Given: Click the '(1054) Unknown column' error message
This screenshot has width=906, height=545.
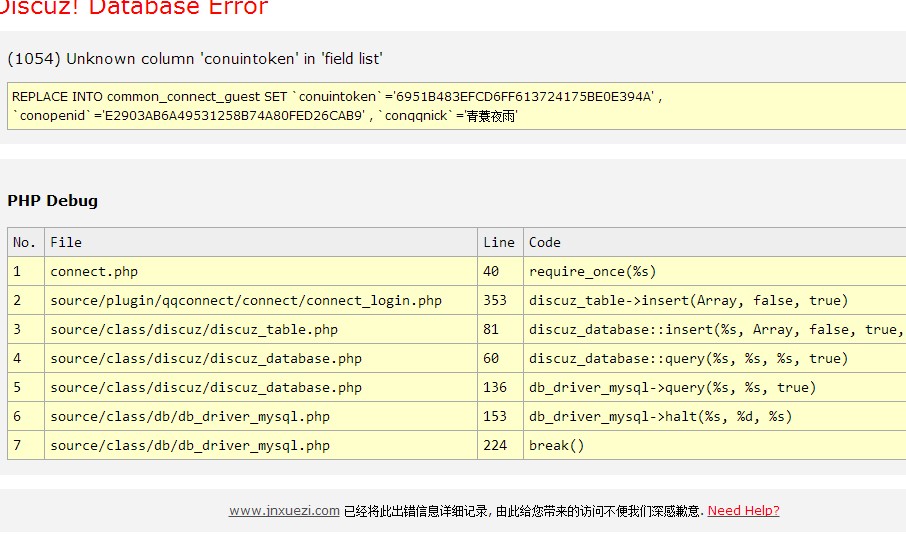Looking at the screenshot, I should (x=195, y=58).
